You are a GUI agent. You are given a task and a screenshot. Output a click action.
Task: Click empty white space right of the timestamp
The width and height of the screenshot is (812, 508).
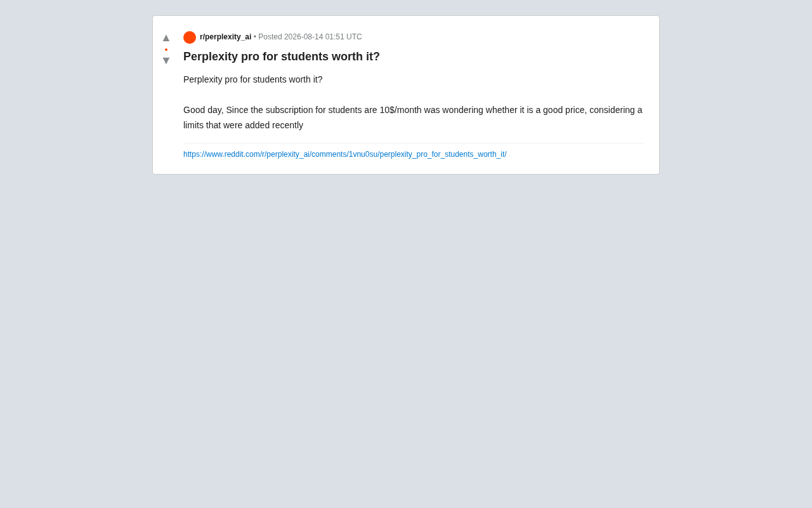507,37
